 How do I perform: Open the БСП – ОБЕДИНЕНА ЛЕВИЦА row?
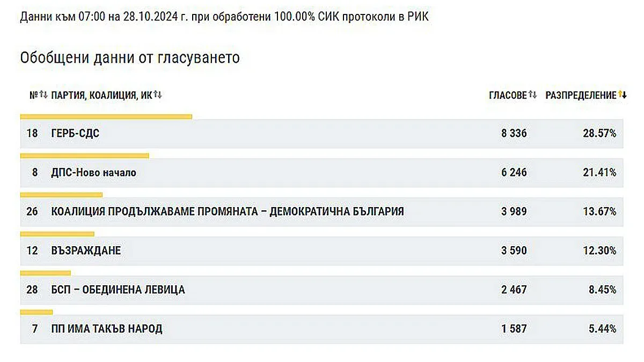[x=118, y=290]
